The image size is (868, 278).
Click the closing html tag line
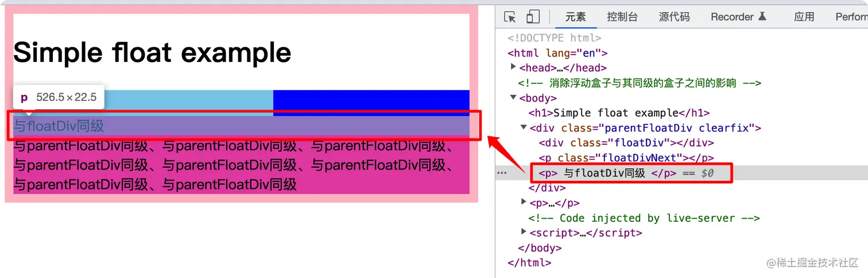[x=529, y=262]
